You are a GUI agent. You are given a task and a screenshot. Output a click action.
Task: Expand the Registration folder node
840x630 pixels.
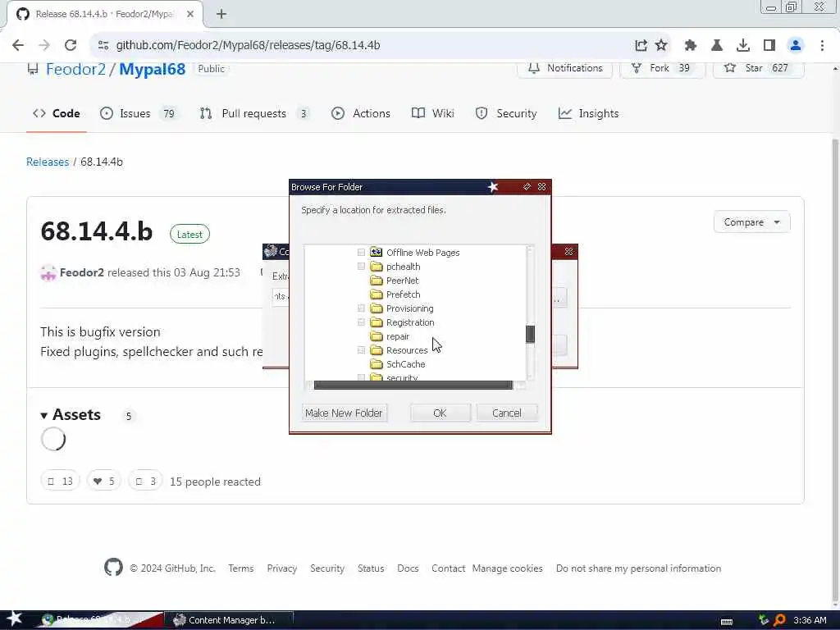click(x=361, y=322)
